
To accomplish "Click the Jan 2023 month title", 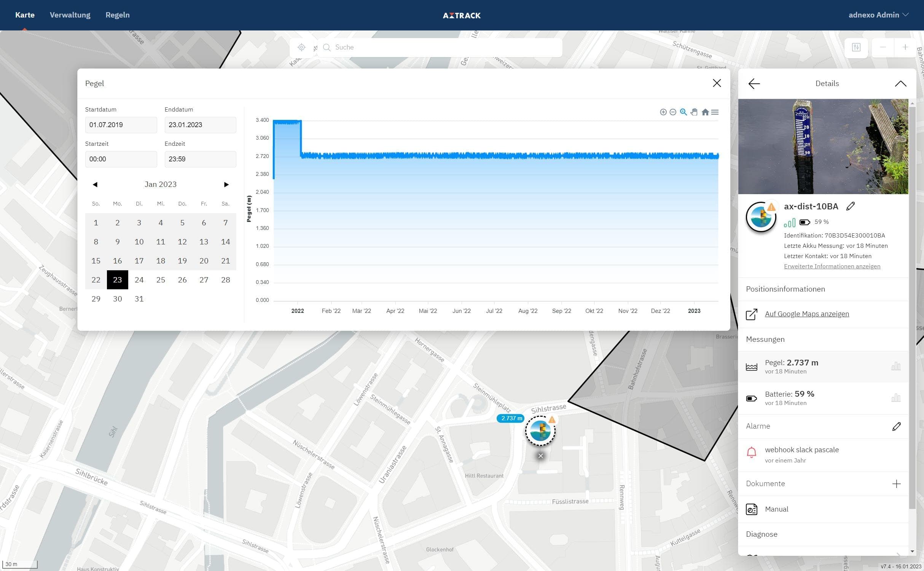I will click(x=161, y=184).
